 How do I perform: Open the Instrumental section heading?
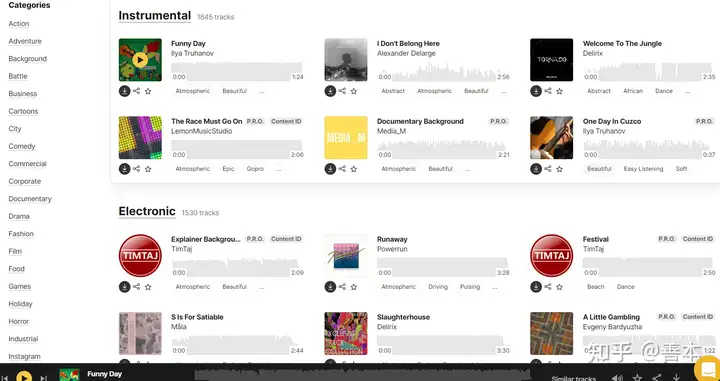pyautogui.click(x=154, y=16)
